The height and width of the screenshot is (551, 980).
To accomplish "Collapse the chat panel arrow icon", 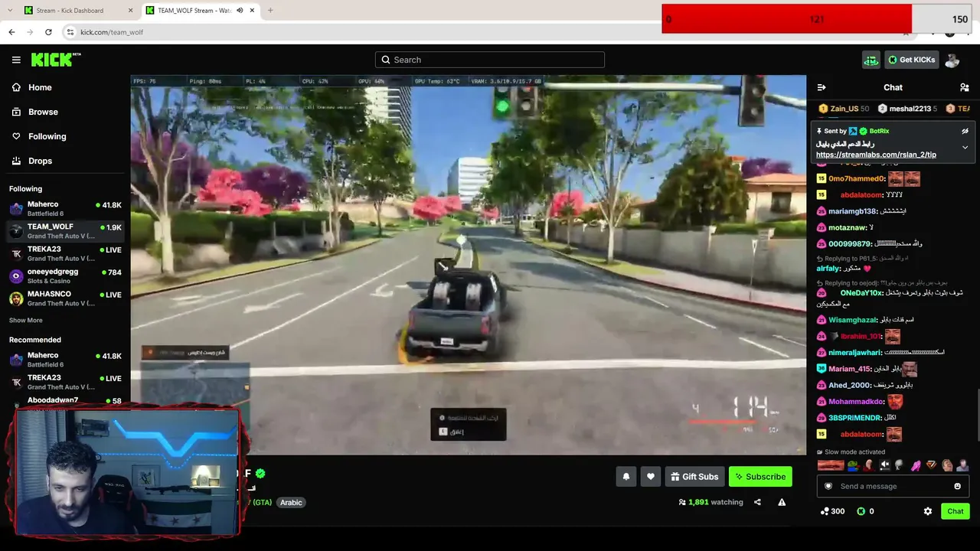I will click(822, 87).
